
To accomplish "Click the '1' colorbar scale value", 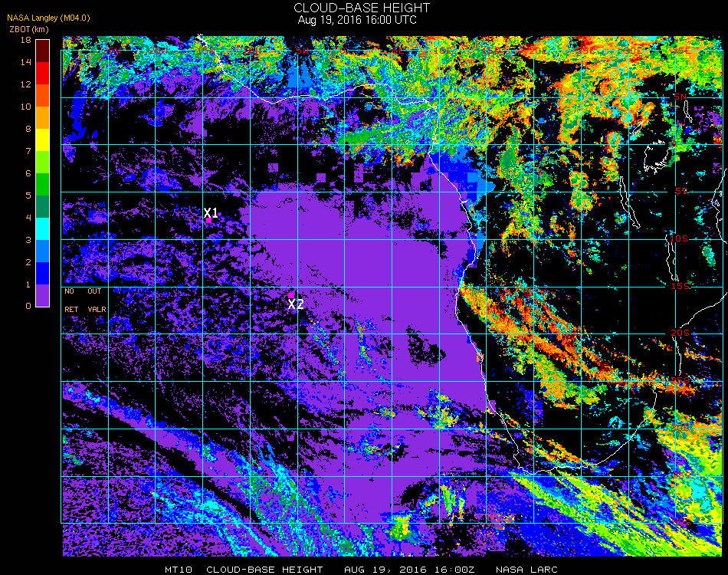I will tap(28, 284).
